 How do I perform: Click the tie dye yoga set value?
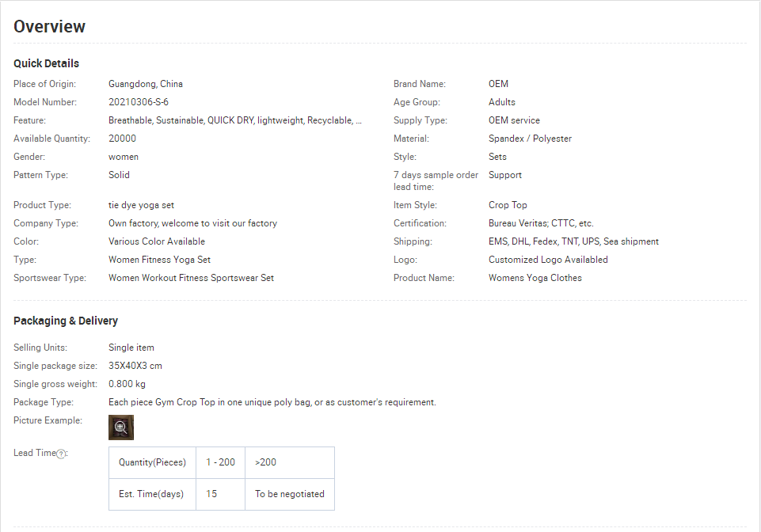(141, 205)
